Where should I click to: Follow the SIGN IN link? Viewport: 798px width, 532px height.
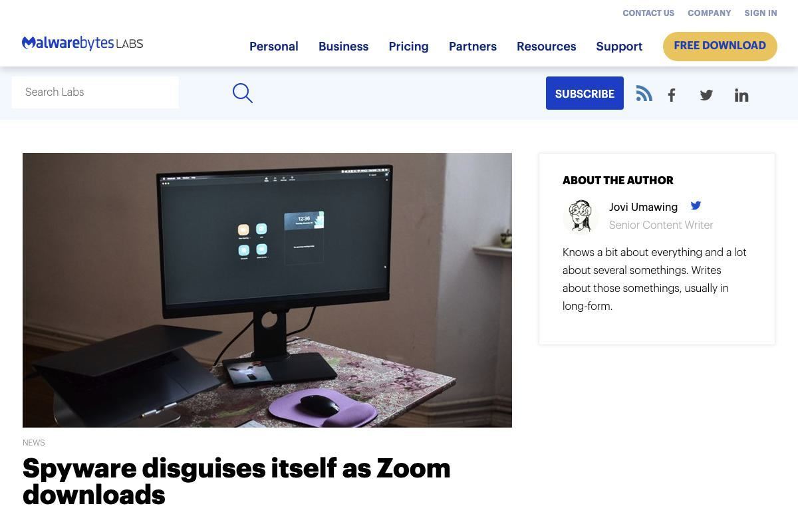[761, 13]
